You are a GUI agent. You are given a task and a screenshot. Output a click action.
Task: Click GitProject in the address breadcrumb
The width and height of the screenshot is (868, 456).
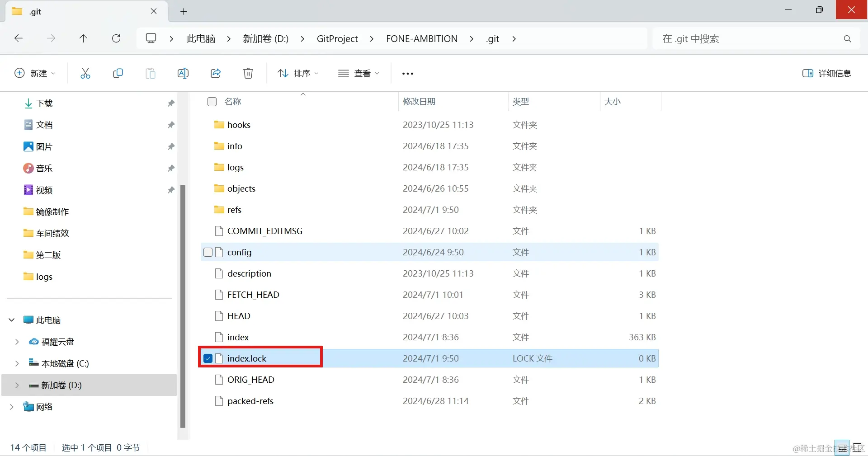pos(337,39)
